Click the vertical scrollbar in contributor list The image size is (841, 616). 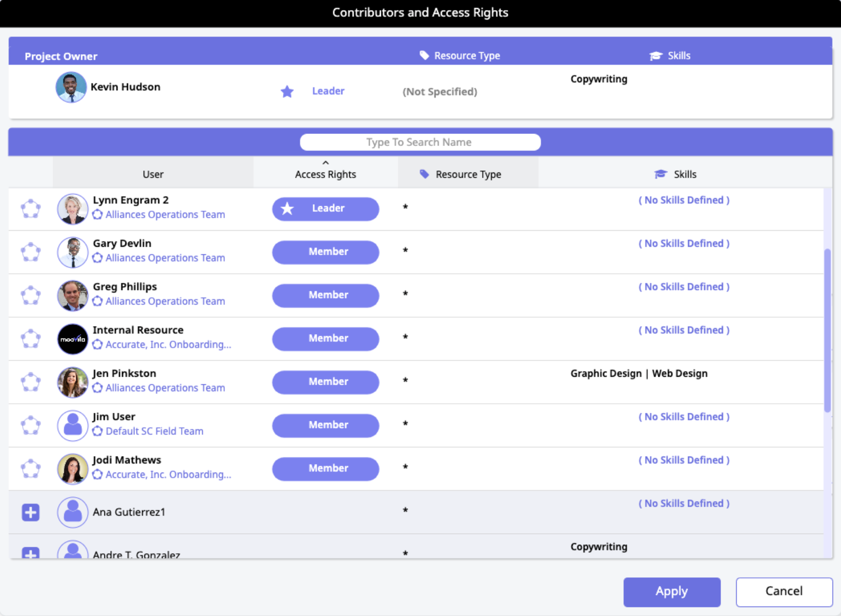(x=827, y=331)
